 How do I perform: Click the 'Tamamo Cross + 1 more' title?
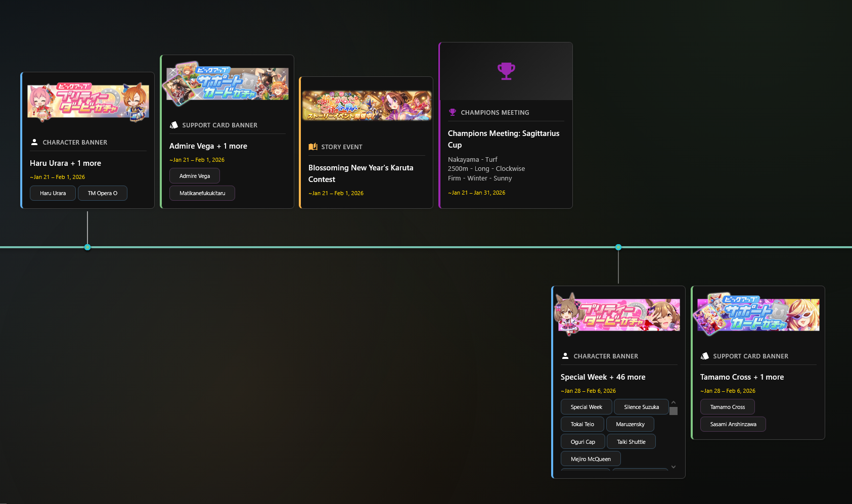click(742, 377)
